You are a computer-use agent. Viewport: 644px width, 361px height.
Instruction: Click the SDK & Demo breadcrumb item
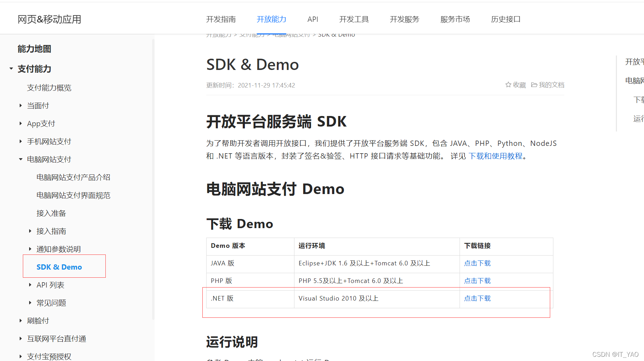pos(337,35)
